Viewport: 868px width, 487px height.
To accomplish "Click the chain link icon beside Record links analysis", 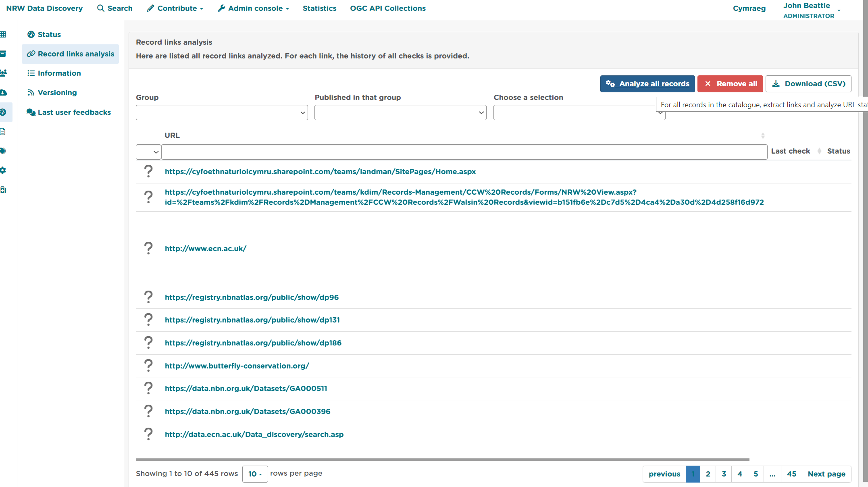I will 31,54.
